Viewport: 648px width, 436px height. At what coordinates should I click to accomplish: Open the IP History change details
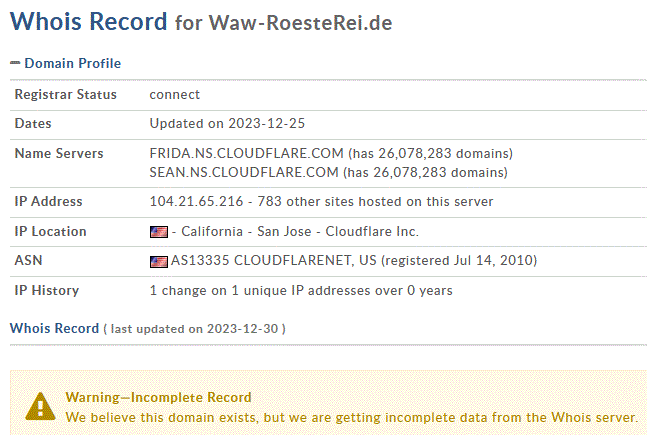(301, 291)
